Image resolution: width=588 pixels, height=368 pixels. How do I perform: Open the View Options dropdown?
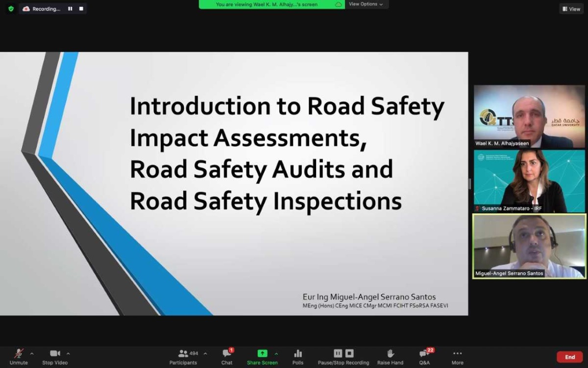point(367,4)
